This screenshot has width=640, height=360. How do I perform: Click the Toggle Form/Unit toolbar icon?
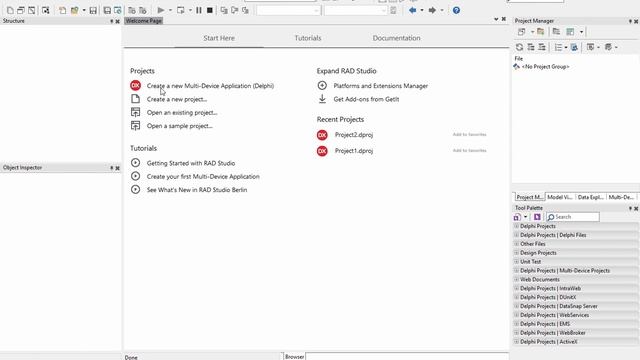click(45, 10)
